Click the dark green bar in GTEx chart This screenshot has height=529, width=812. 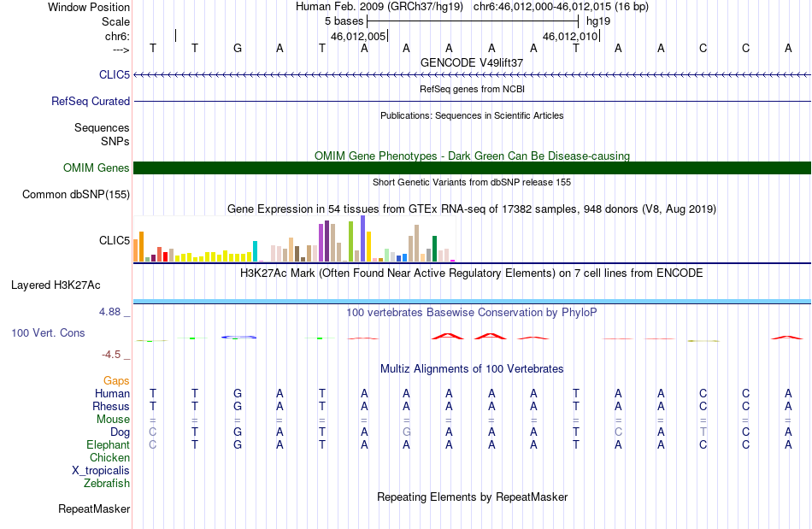[x=434, y=249]
